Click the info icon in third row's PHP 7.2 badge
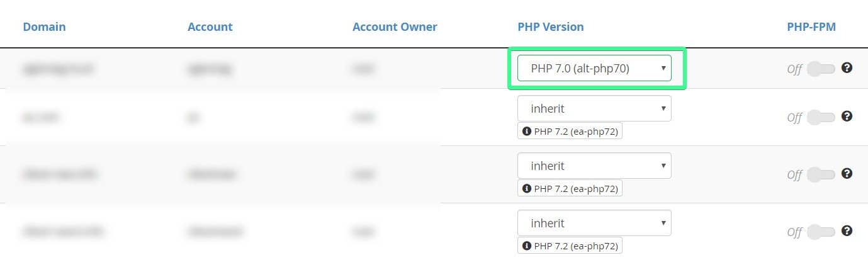This screenshot has width=868, height=260. [x=527, y=188]
